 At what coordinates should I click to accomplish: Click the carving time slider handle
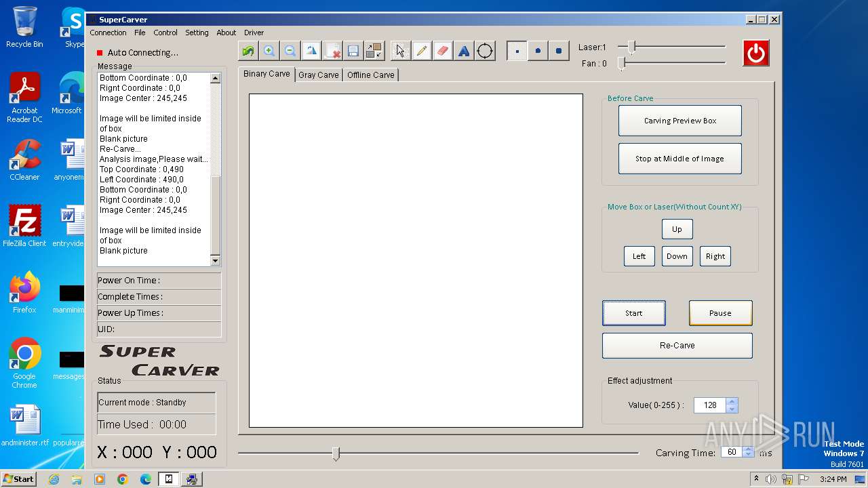[336, 453]
